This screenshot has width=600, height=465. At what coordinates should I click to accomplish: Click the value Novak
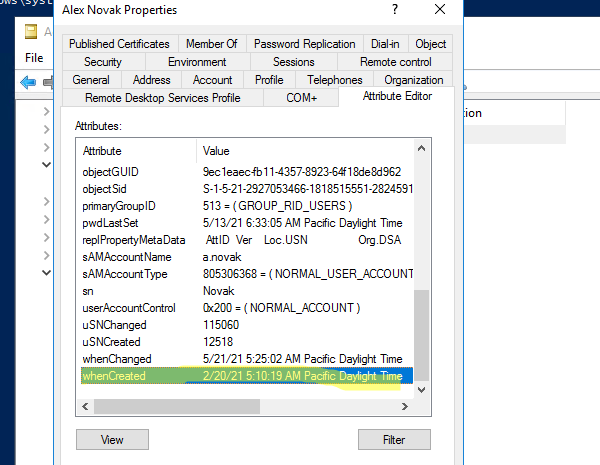[218, 291]
